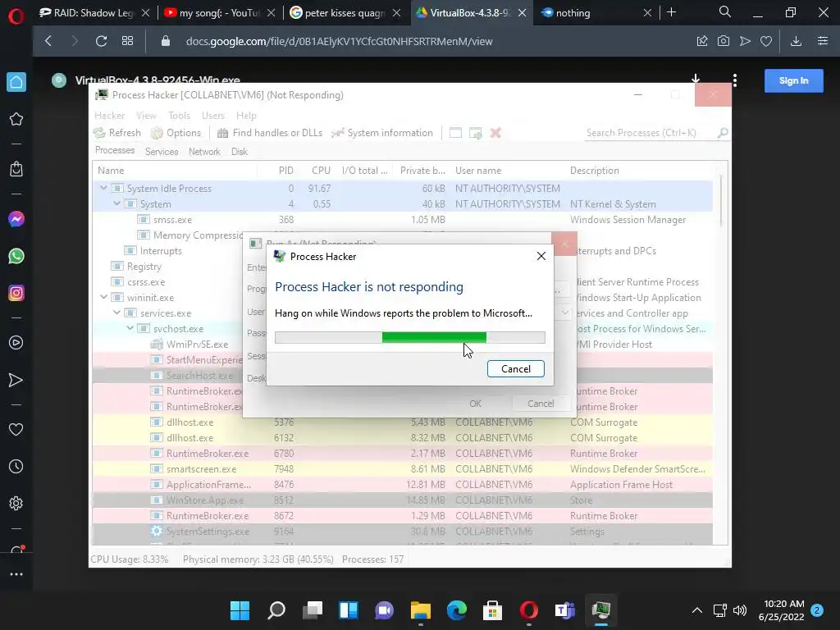The height and width of the screenshot is (630, 840).
Task: Select the Services tab in Process Hacker
Action: [162, 152]
